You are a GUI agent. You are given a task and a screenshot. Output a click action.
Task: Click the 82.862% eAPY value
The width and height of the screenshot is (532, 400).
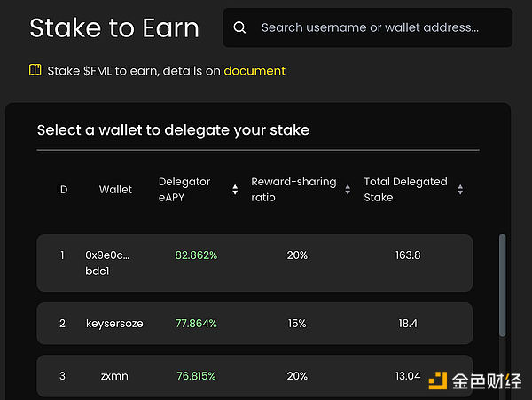[x=196, y=255]
